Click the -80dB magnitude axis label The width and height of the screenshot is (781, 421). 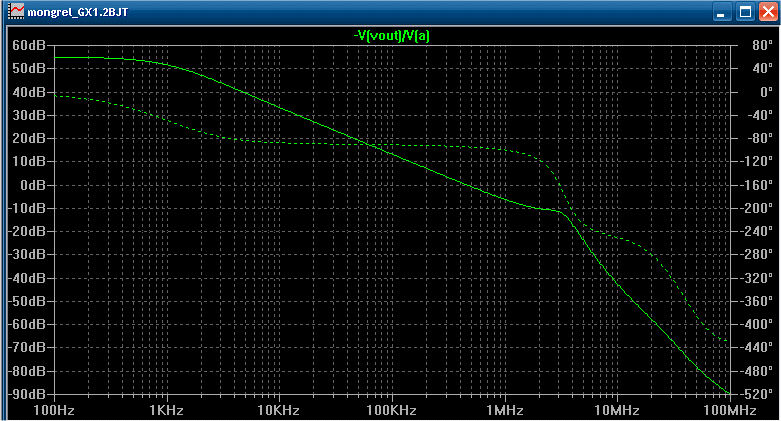pyautogui.click(x=26, y=371)
